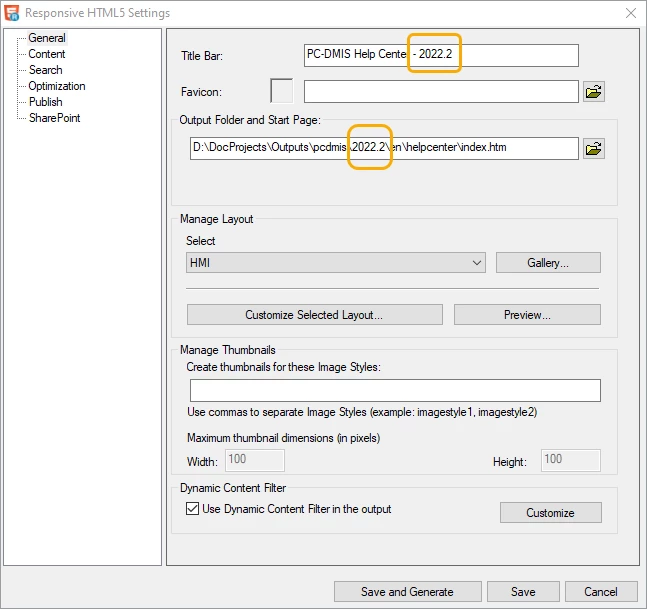Screen dimensions: 647x609
Task: Save the Responsive HTML5 settings
Action: [x=523, y=592]
